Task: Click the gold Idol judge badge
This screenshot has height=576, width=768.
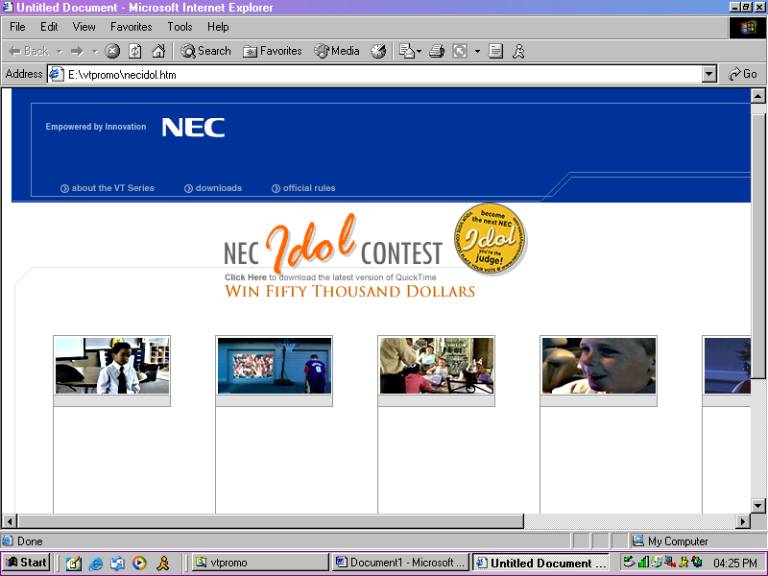Action: pyautogui.click(x=490, y=239)
